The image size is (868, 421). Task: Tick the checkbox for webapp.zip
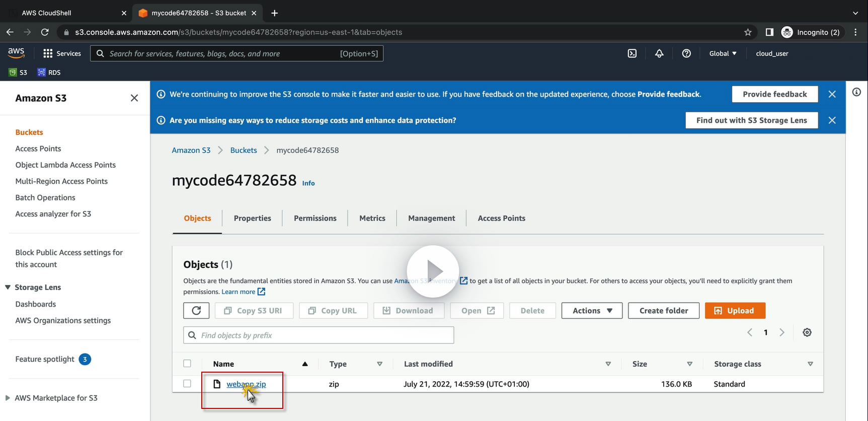187,384
